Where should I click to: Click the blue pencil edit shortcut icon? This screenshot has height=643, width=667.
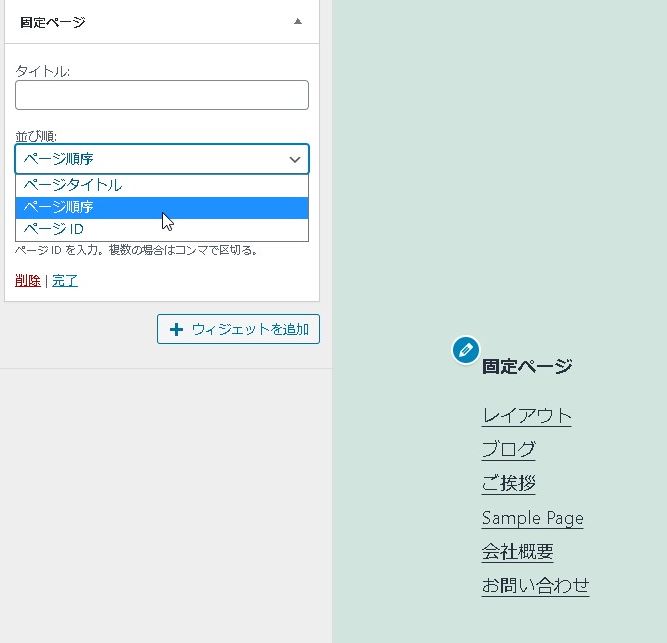point(465,350)
